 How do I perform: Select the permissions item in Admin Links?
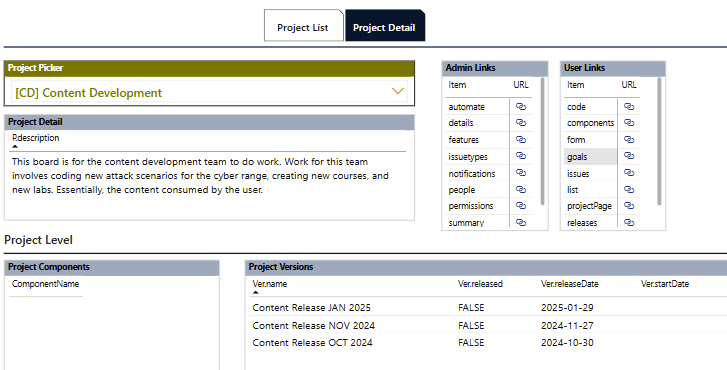coord(471,206)
